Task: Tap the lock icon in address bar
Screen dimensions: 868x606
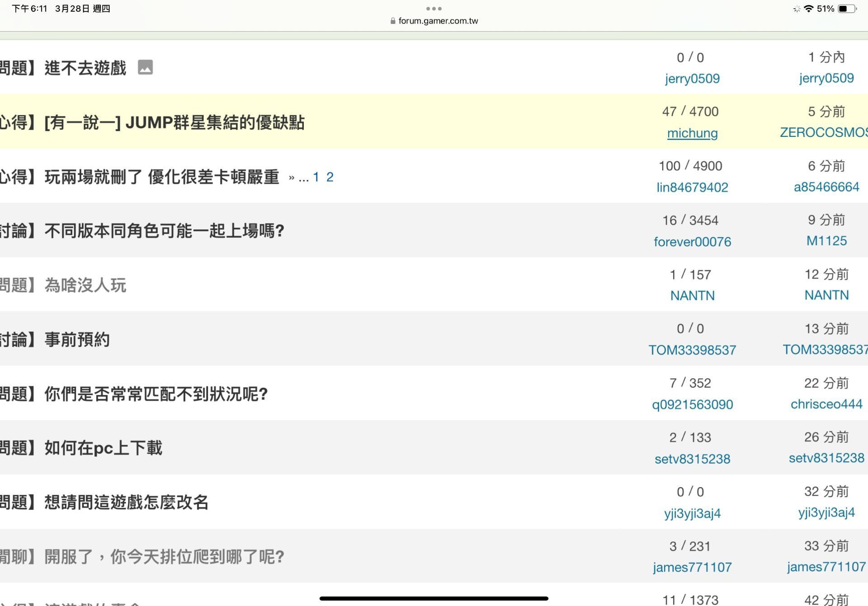Action: 392,21
